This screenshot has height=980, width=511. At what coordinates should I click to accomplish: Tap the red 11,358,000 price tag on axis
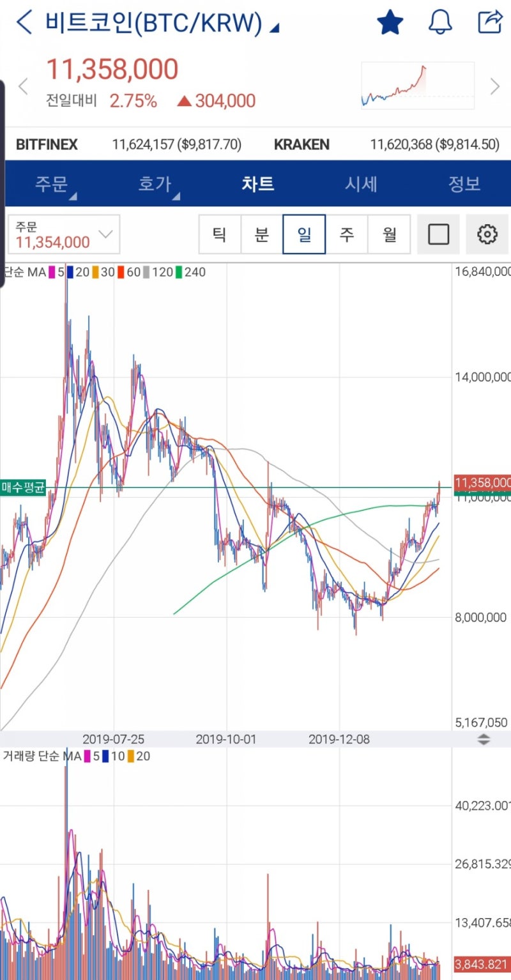(x=482, y=483)
